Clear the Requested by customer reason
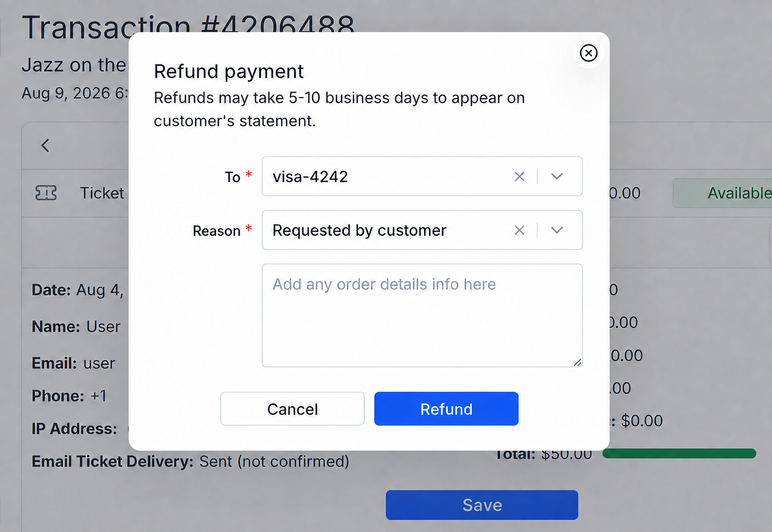772x532 pixels. coord(519,230)
